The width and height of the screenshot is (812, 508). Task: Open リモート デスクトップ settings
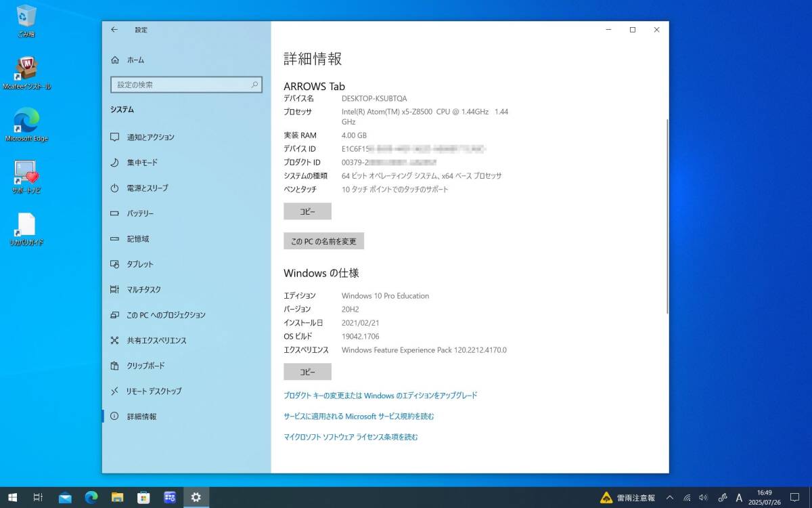[154, 391]
